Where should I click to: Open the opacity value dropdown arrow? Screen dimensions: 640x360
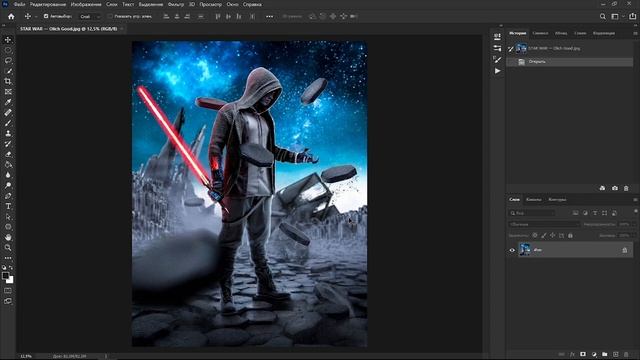pyautogui.click(x=634, y=224)
